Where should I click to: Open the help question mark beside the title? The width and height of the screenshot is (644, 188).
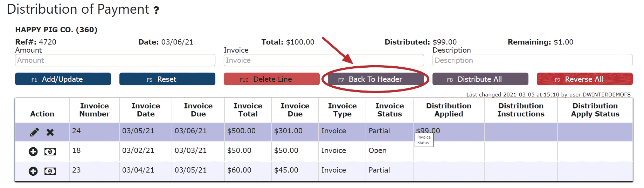pos(156,10)
